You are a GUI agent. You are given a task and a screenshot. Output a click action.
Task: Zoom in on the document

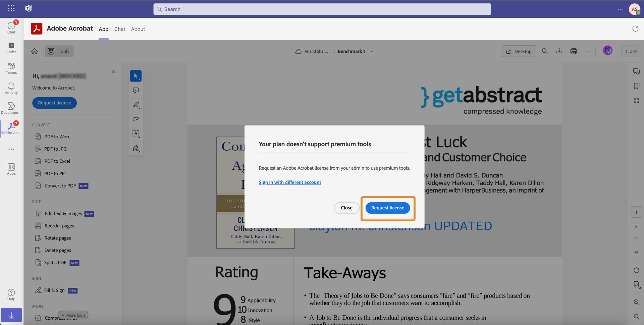[636, 302]
